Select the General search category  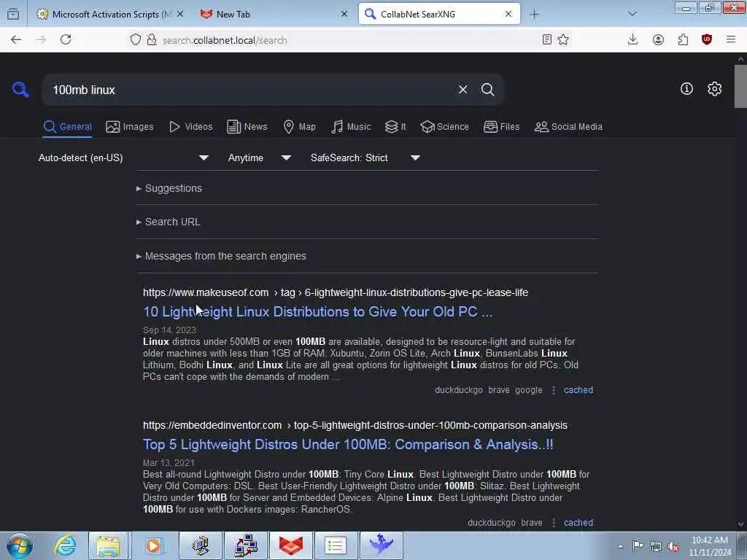(x=67, y=127)
